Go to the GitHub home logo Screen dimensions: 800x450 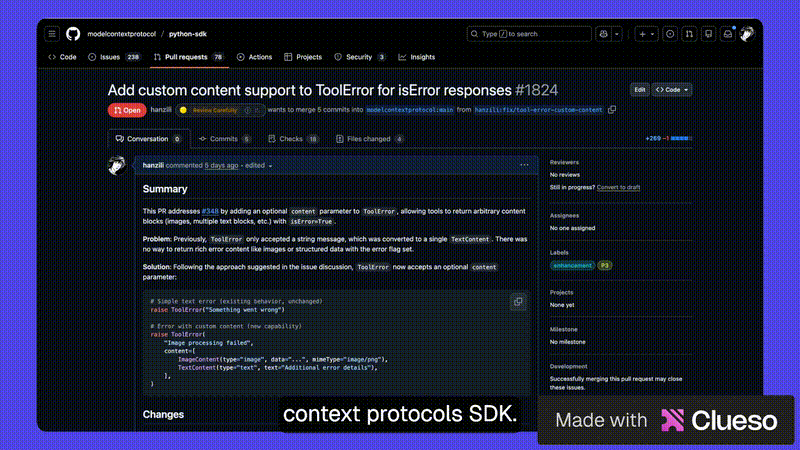[73, 34]
